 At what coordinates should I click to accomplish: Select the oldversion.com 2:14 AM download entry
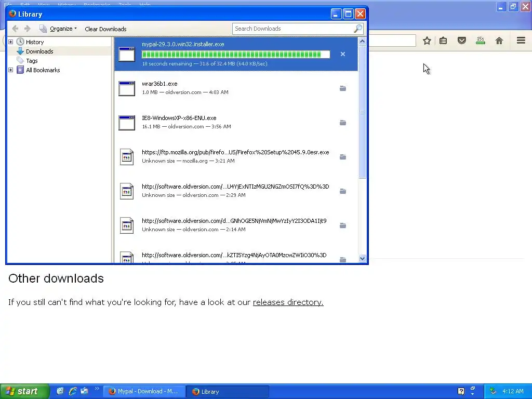(x=236, y=225)
